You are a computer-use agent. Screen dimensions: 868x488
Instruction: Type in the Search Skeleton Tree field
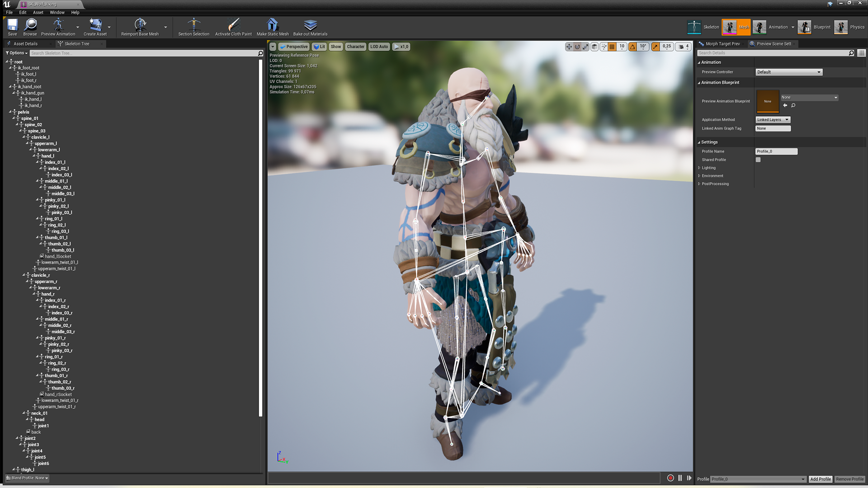[136, 53]
